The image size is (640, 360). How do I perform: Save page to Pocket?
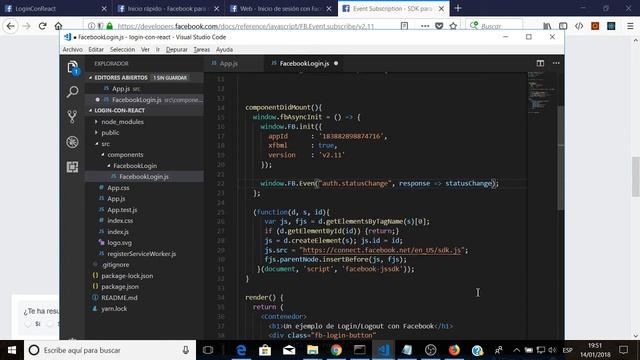[x=439, y=26]
